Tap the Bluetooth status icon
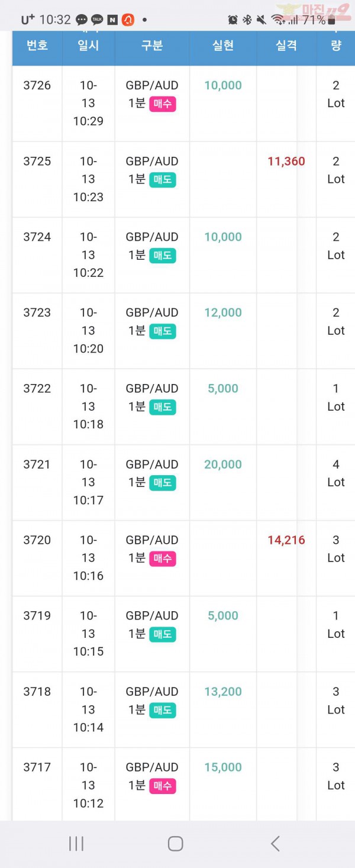Image resolution: width=355 pixels, height=868 pixels. coord(247,20)
